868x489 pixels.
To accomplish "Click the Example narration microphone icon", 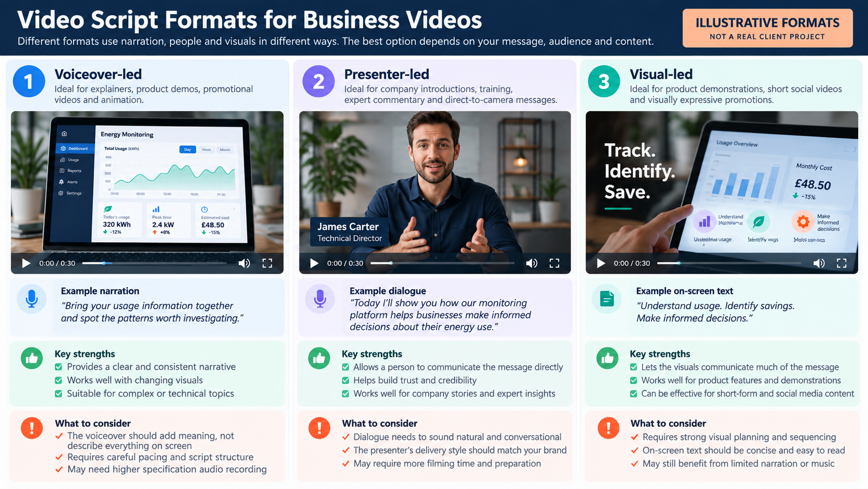I will click(x=32, y=299).
